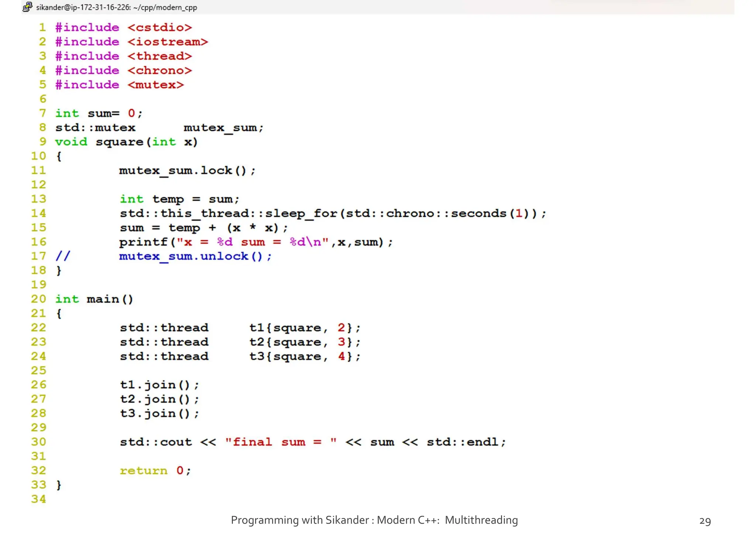This screenshot has width=756, height=535.
Task: Click on 't2{square, 3};' thread declaration
Action: point(305,343)
